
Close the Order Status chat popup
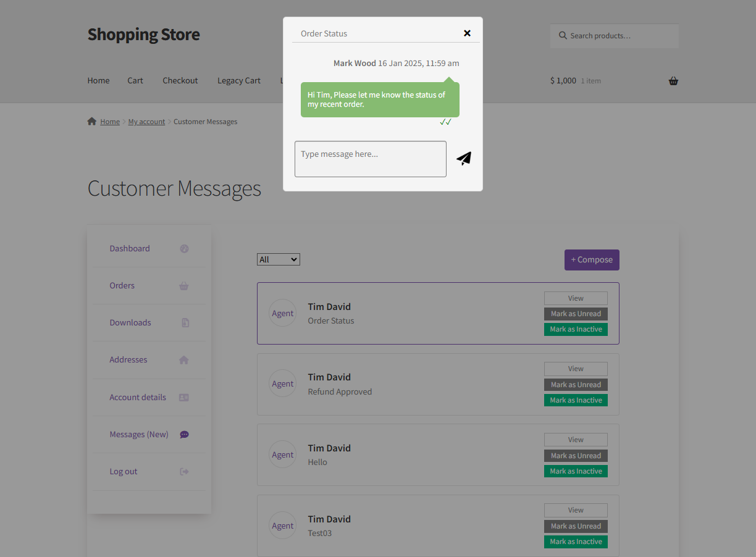point(467,33)
